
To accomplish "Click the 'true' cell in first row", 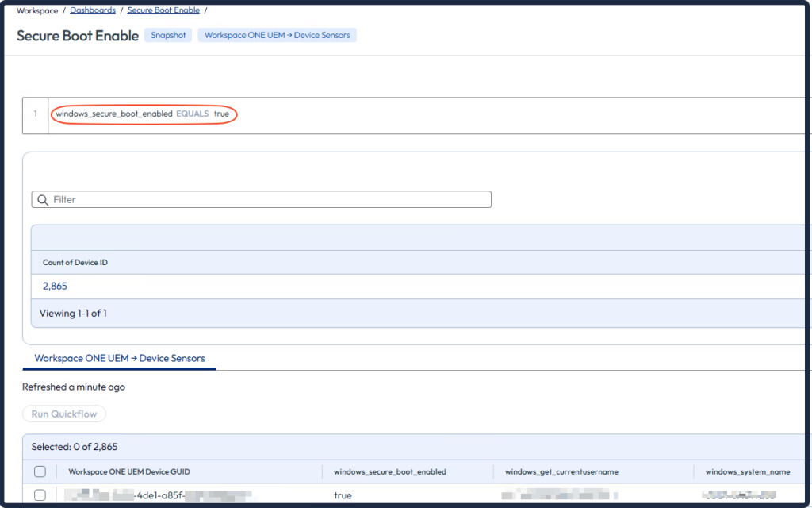I will coord(343,495).
